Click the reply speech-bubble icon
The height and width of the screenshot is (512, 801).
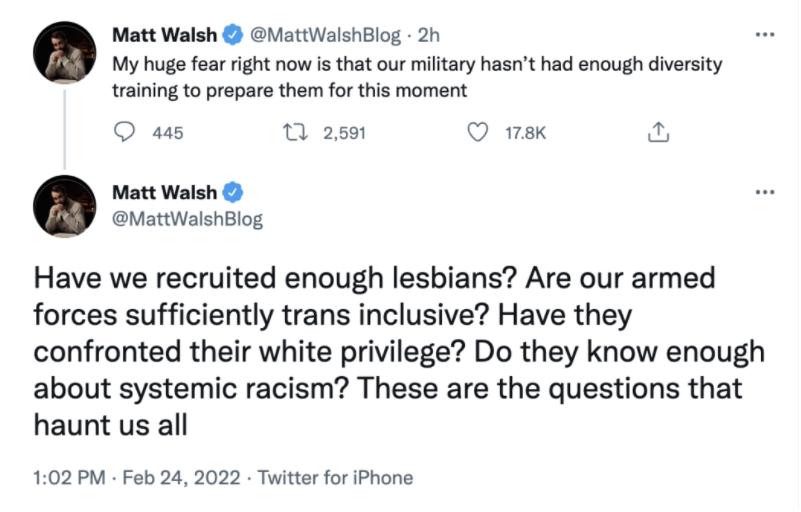click(x=124, y=132)
